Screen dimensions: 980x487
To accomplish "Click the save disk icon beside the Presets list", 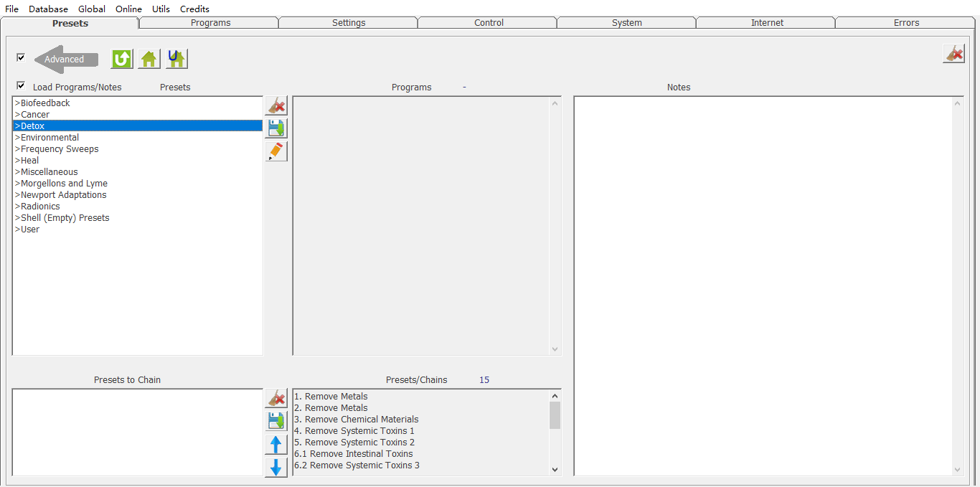I will (x=276, y=129).
